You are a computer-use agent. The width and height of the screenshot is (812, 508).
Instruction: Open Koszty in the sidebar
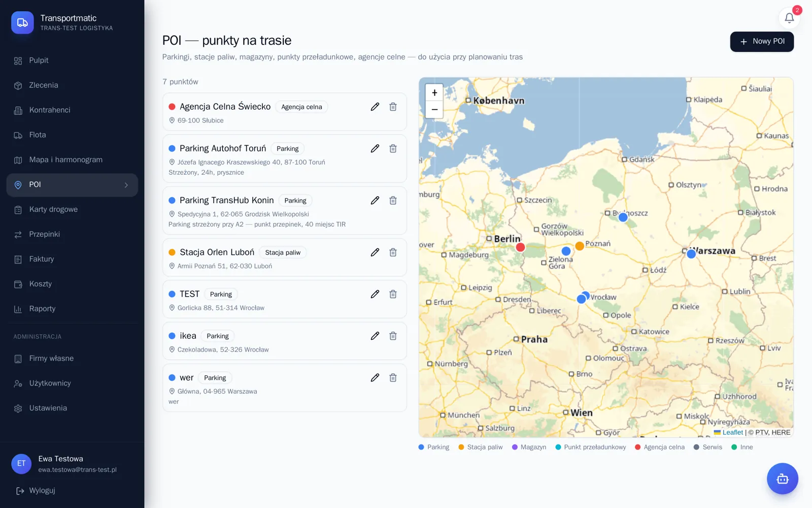72,284
